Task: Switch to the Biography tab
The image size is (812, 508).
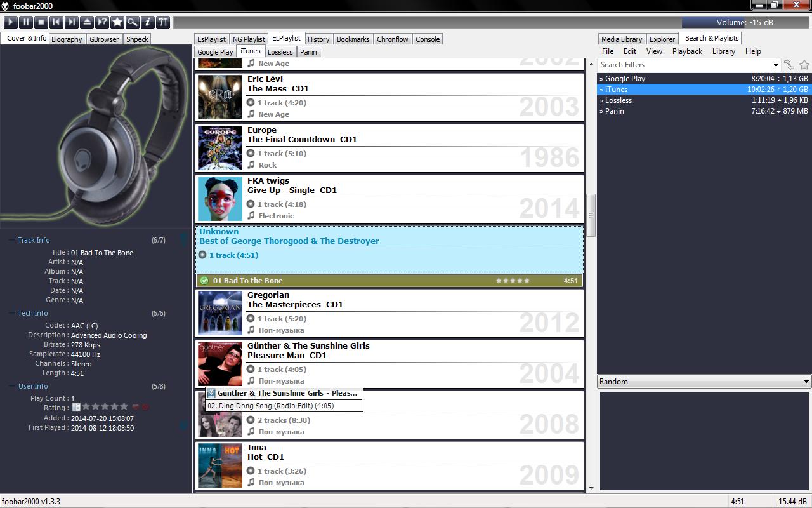Action: [x=67, y=39]
